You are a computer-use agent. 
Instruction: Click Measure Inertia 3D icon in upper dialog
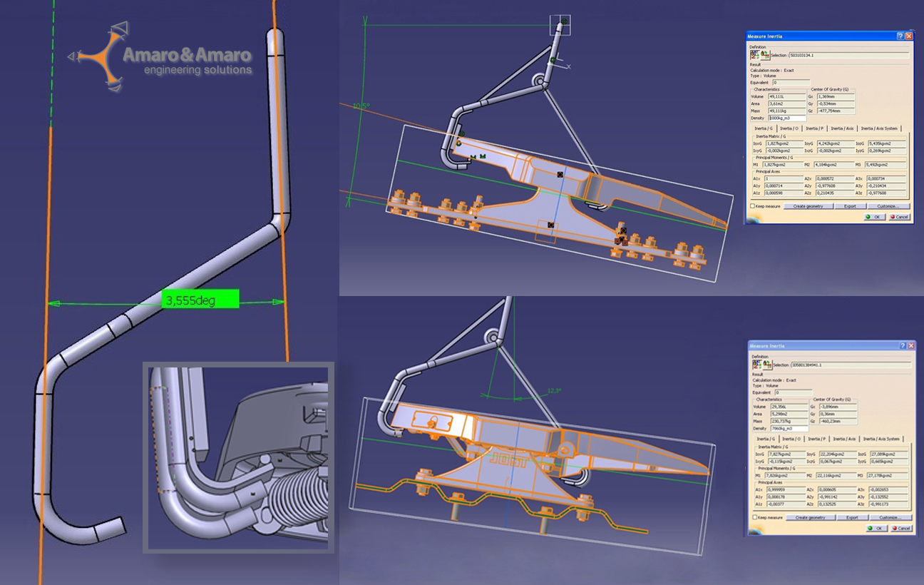point(754,54)
